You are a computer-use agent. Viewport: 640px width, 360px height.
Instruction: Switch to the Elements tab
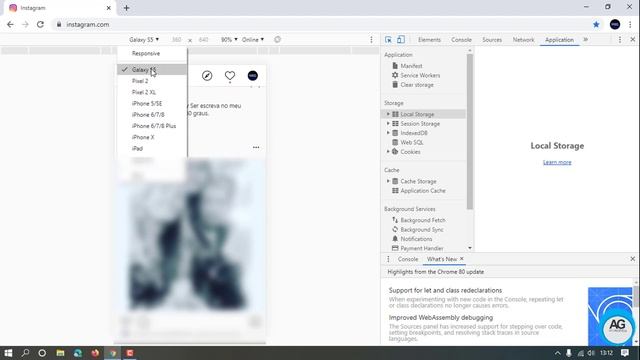(x=429, y=40)
